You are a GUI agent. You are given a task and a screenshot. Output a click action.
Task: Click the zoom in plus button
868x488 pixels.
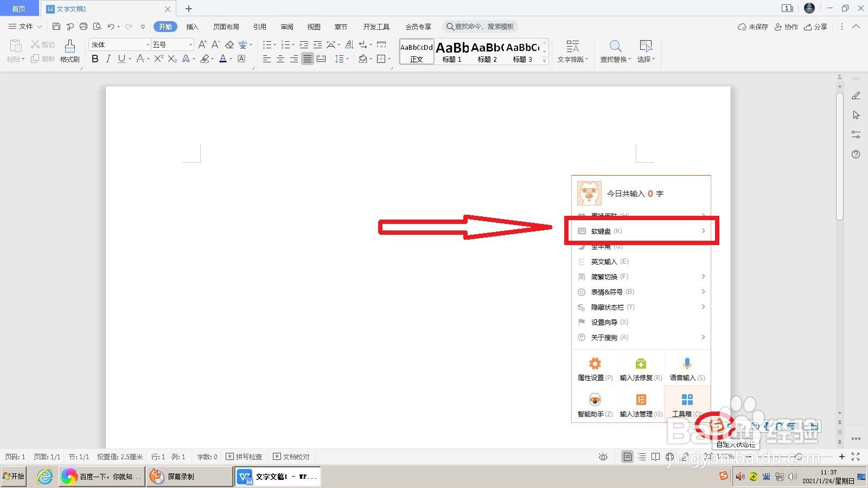pyautogui.click(x=842, y=457)
